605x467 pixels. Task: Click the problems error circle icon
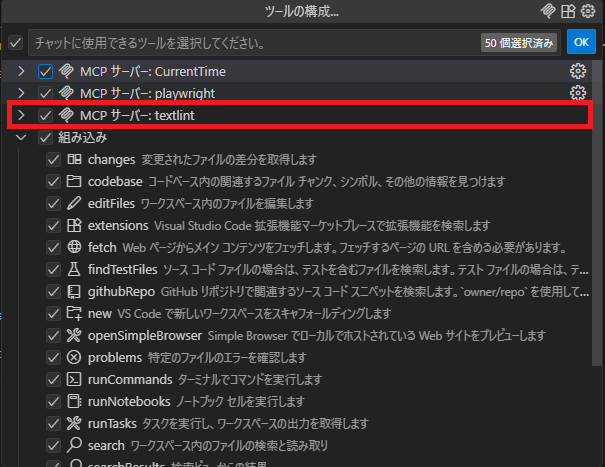pos(74,357)
